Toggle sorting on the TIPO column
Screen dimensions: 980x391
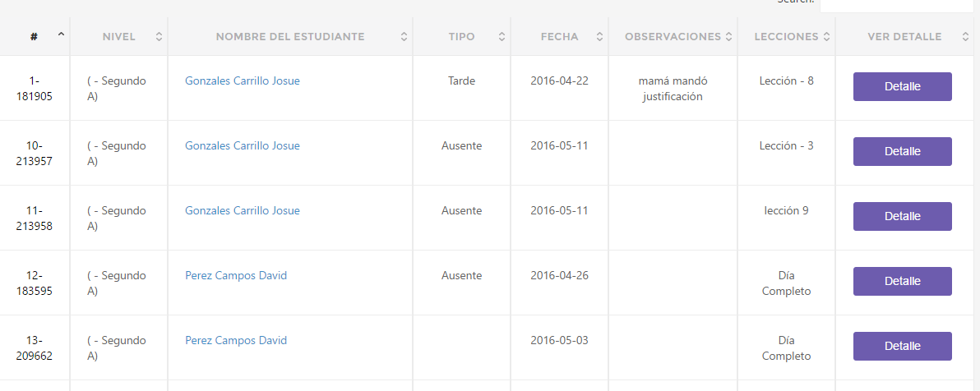(502, 37)
